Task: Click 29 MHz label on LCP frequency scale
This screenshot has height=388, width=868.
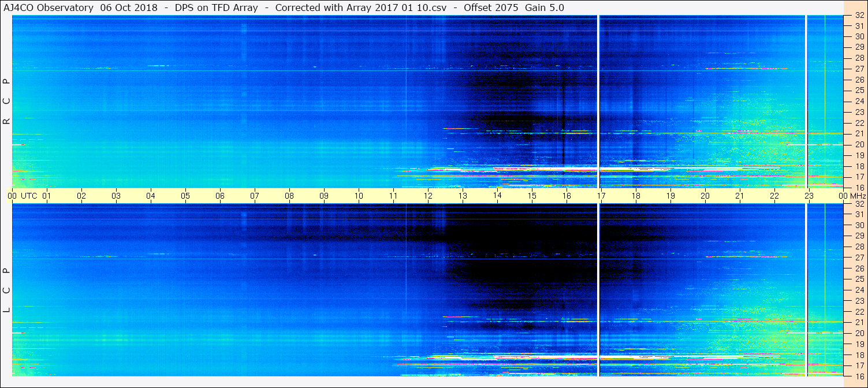Action: [859, 236]
